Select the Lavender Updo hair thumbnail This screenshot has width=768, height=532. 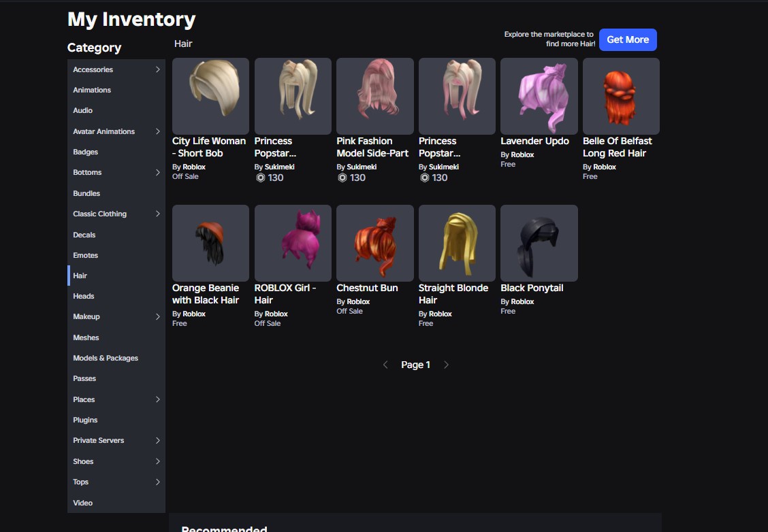pyautogui.click(x=539, y=96)
